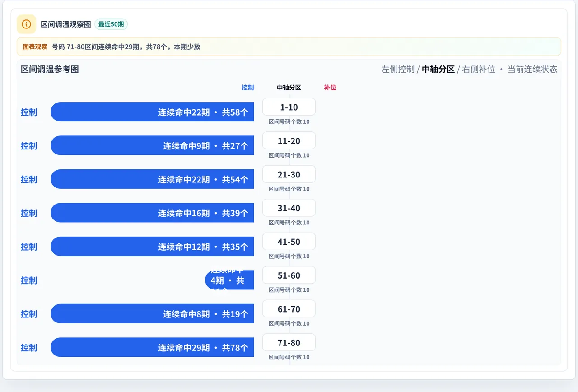
Task: Click 区间号码个数 10 under 71-80
Action: tap(289, 357)
